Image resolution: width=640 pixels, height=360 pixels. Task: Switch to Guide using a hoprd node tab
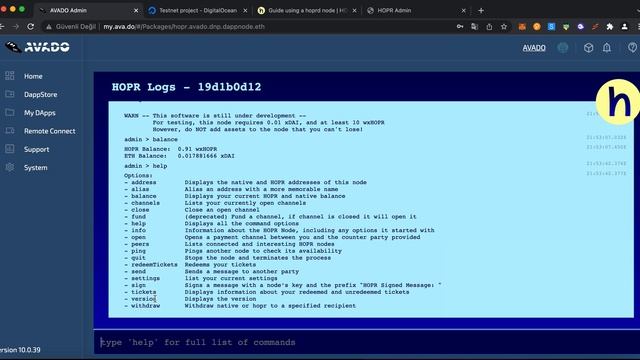point(307,11)
